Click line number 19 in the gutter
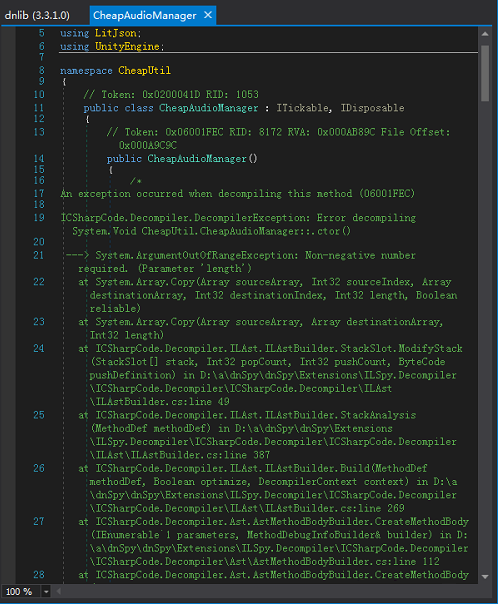This screenshot has width=498, height=604. [39, 218]
